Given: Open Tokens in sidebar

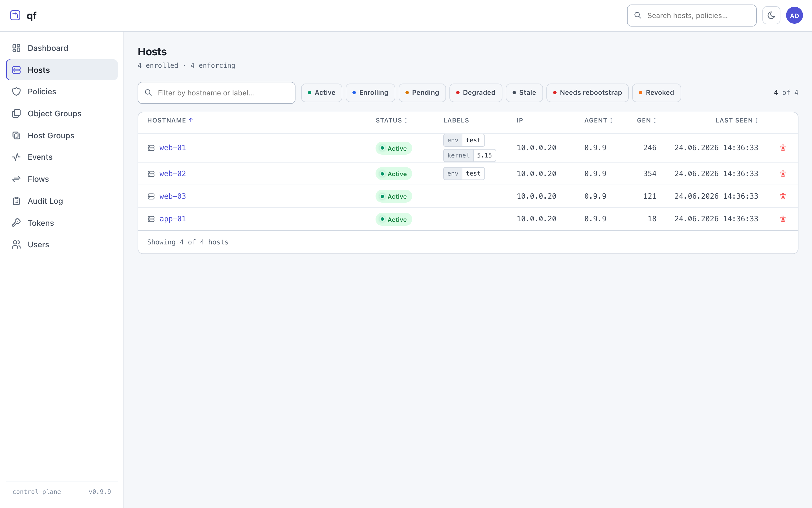Looking at the screenshot, I should click(x=62, y=223).
